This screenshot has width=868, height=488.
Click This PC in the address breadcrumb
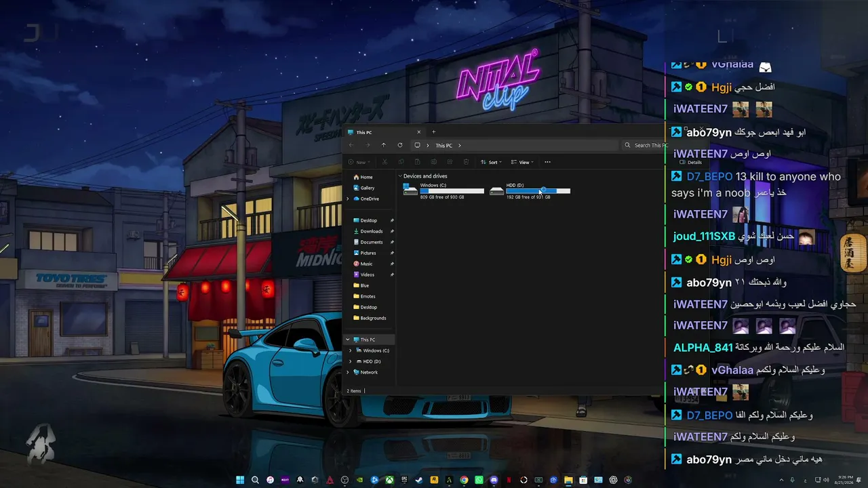[x=443, y=145]
